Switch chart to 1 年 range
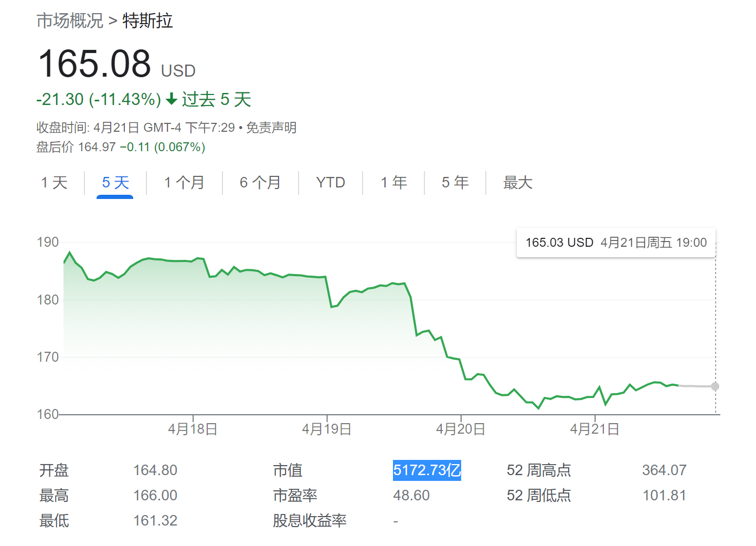756x546 pixels. (394, 183)
